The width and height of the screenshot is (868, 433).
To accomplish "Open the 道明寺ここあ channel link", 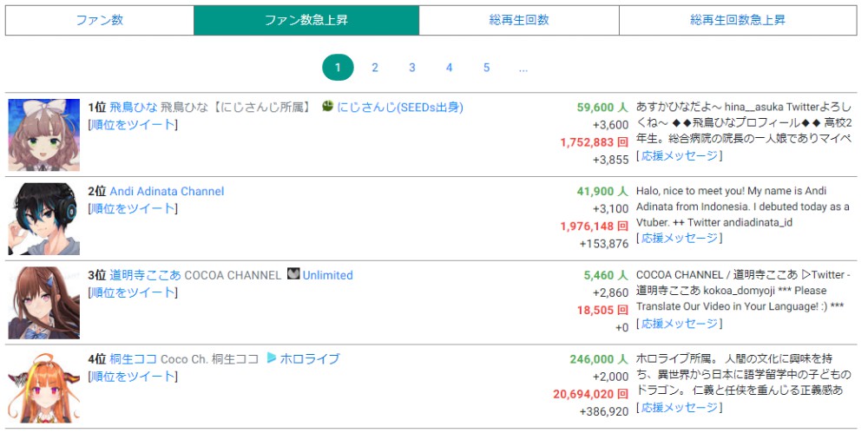I will (145, 275).
